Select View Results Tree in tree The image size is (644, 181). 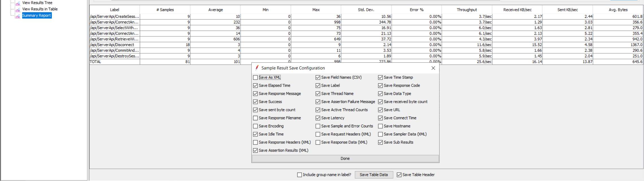coord(37,3)
